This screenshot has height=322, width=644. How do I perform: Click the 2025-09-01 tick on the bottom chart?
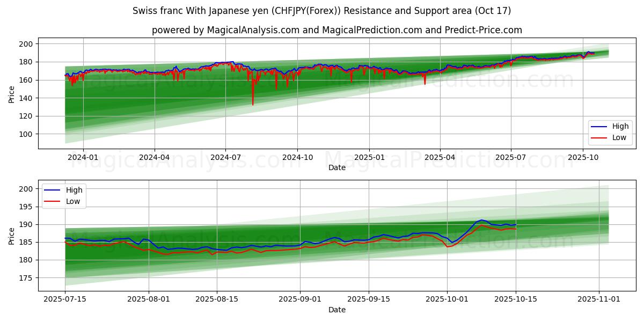click(x=300, y=300)
